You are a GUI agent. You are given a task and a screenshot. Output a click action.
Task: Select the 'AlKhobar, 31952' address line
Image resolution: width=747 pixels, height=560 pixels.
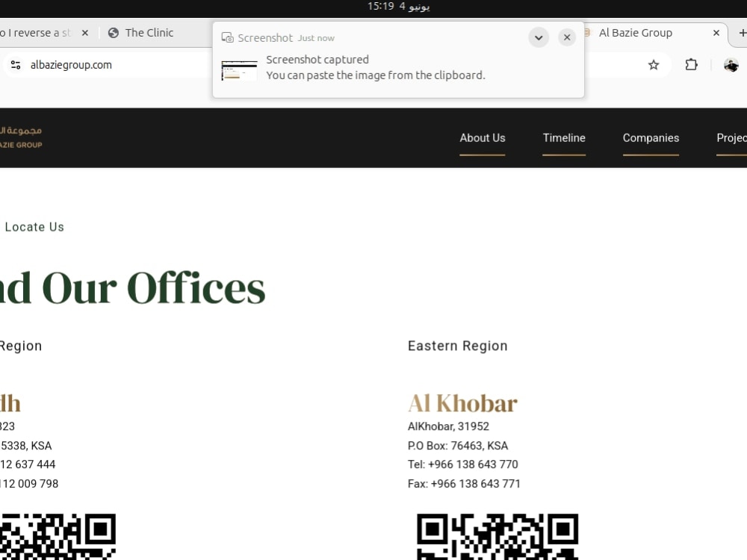[448, 426]
